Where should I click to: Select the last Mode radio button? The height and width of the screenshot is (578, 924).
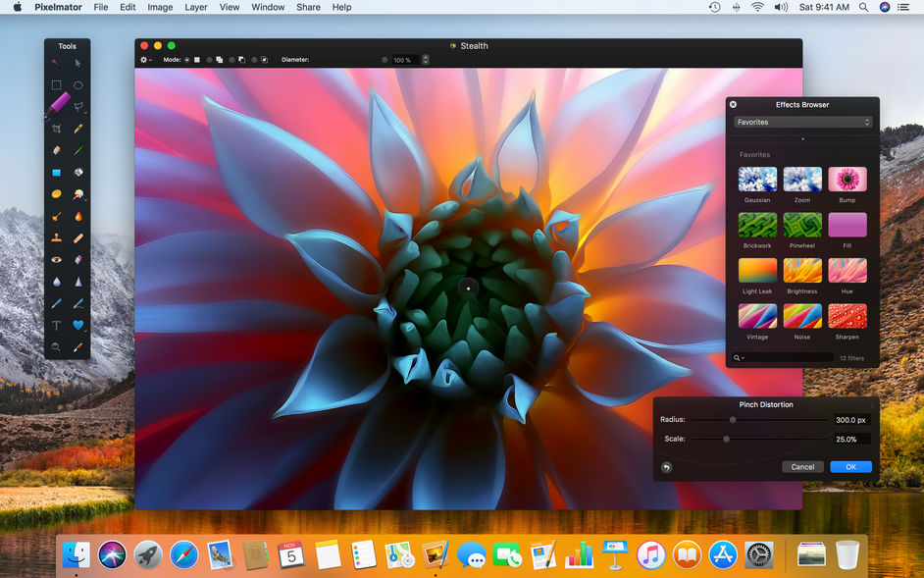click(x=254, y=60)
